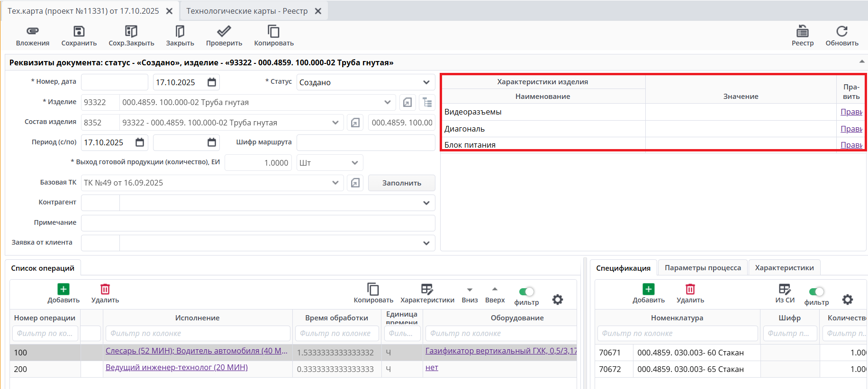Image resolution: width=868 pixels, height=389 pixels.
Task: Expand the Контрагент dropdown
Action: pyautogui.click(x=426, y=203)
